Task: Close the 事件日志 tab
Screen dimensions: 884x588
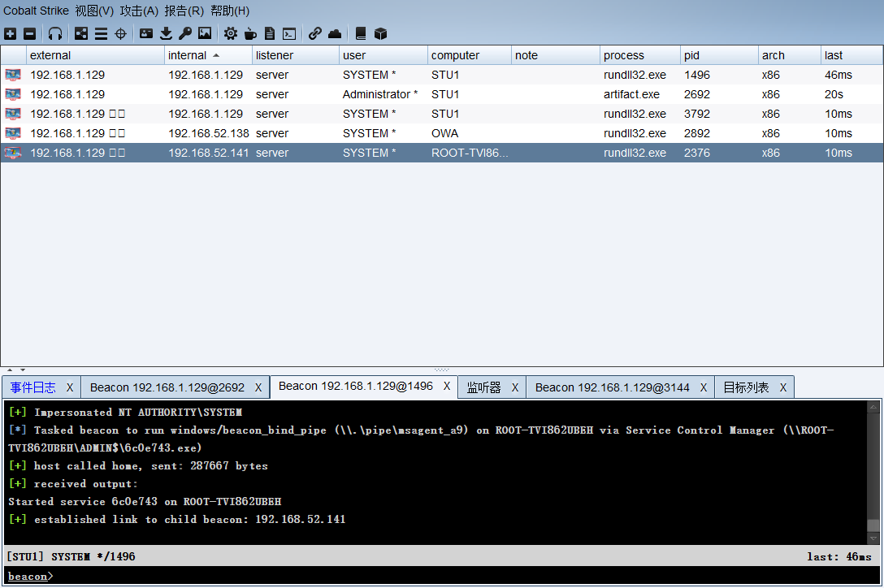Action: point(70,387)
